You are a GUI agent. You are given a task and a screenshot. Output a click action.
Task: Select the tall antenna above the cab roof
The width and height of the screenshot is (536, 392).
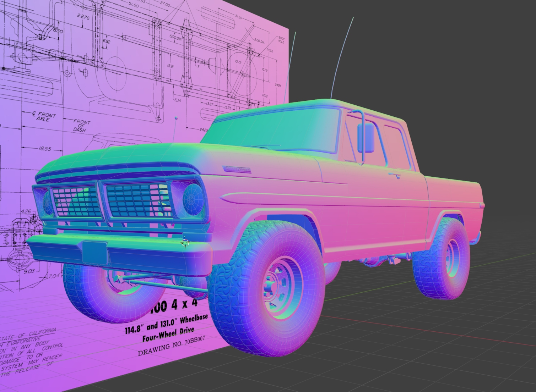(x=340, y=57)
